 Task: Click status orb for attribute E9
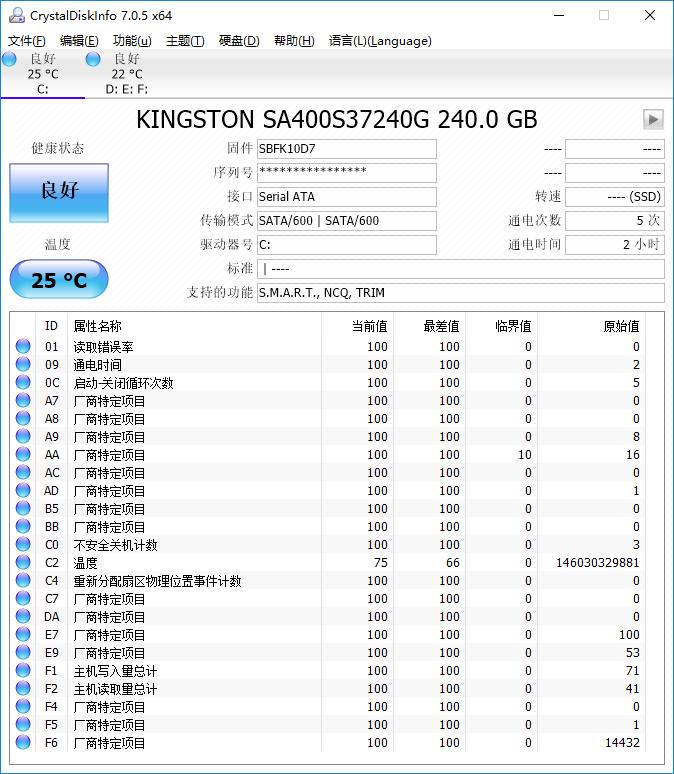pos(23,653)
